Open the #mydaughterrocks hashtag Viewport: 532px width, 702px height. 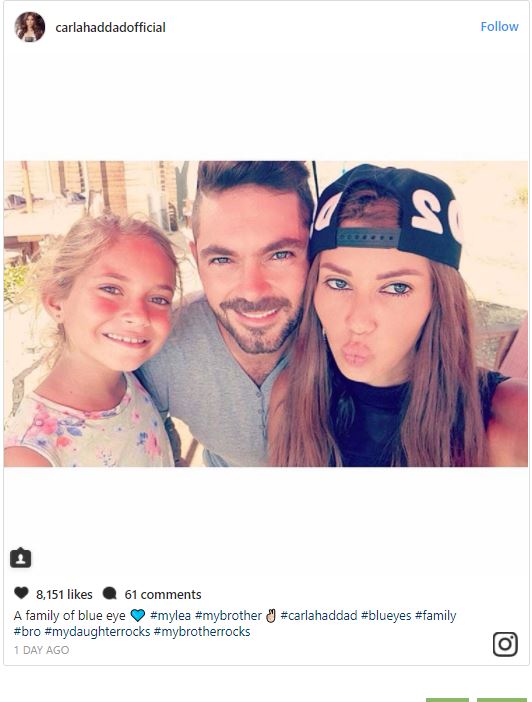(97, 632)
